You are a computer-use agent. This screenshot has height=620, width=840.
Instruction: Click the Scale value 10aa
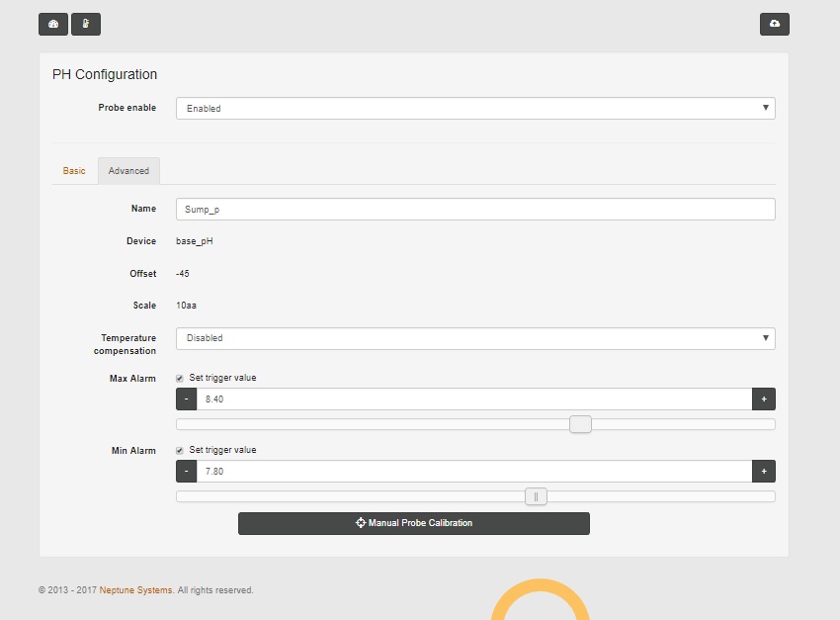point(186,306)
